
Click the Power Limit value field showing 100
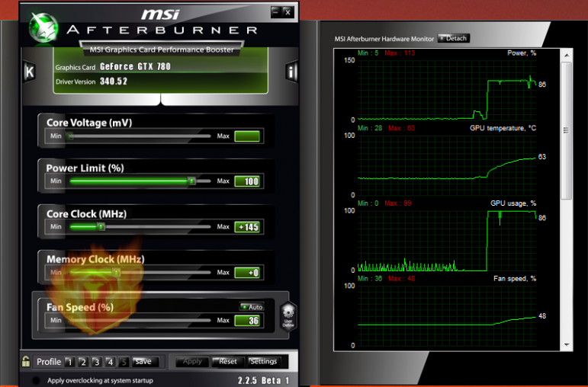(247, 181)
